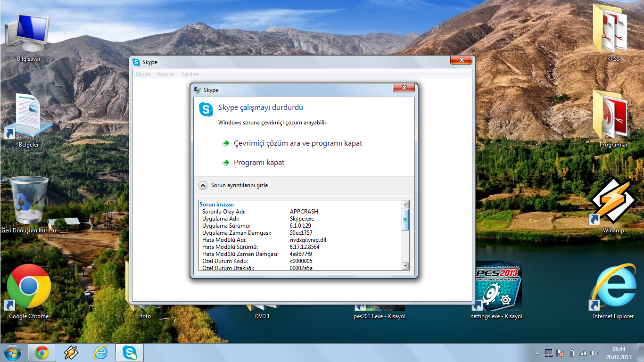Select the settings.exe - Kısayol PES 2013 icon

click(497, 291)
